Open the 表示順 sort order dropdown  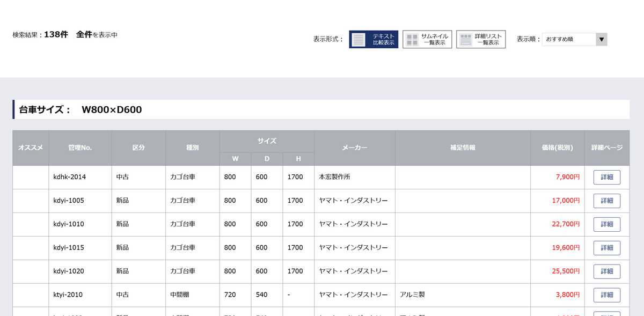click(569, 39)
